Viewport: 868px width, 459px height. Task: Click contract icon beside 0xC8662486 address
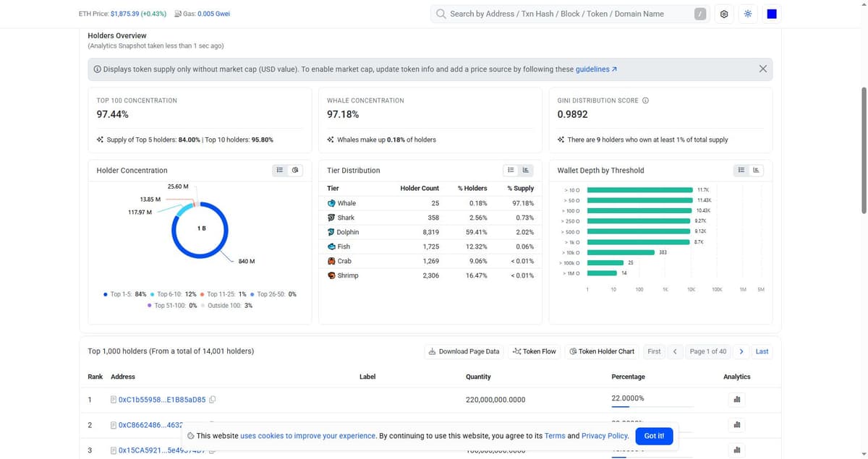pos(114,425)
